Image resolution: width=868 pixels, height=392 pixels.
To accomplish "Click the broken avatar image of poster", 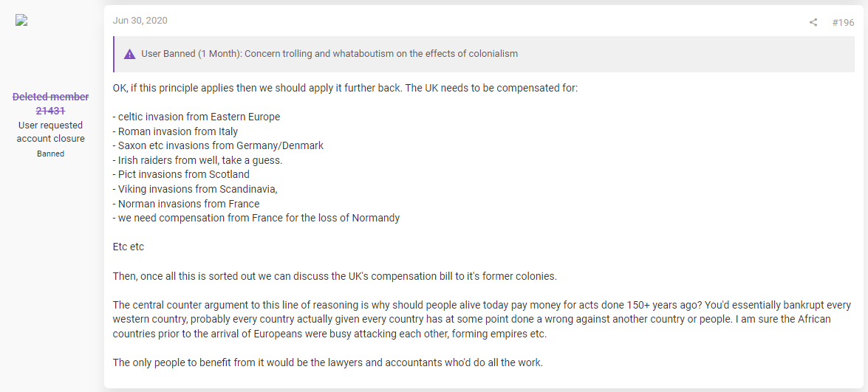I will click(x=21, y=21).
